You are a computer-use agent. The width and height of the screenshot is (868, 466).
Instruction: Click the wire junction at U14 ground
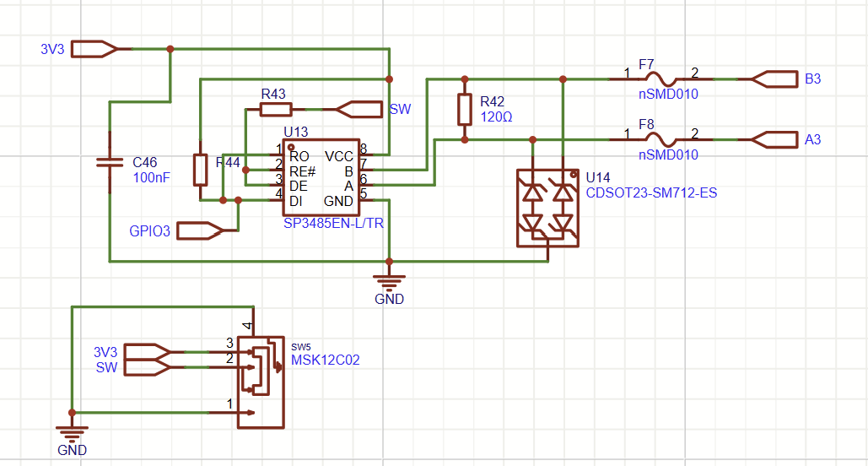[389, 261]
